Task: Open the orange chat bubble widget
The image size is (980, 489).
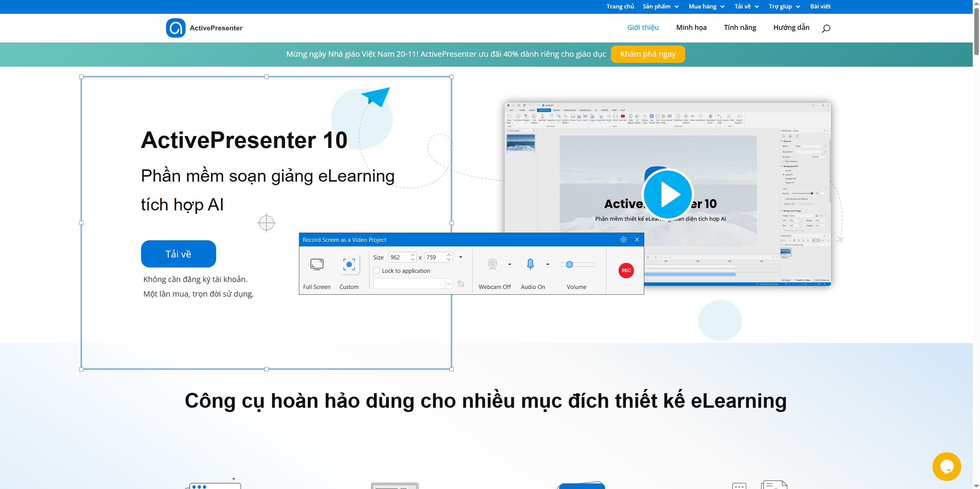Action: [x=946, y=466]
